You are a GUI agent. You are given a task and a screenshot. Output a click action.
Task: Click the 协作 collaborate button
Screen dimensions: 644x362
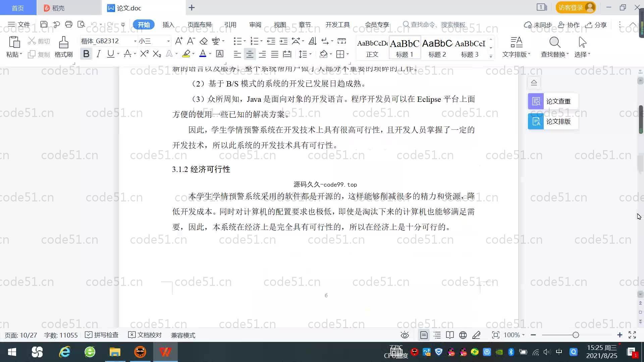pos(569,25)
